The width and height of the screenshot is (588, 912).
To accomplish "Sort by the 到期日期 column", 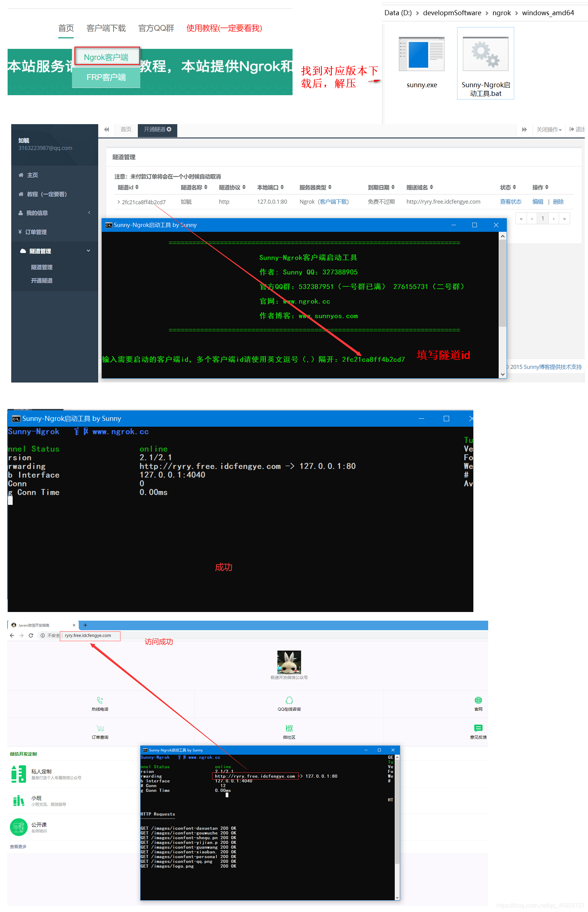I will tap(381, 187).
